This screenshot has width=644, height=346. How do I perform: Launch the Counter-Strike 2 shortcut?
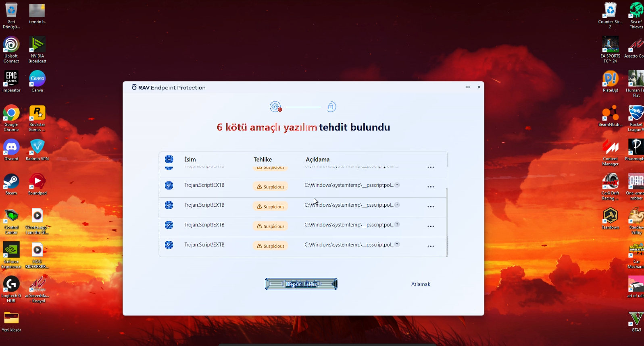click(x=610, y=16)
